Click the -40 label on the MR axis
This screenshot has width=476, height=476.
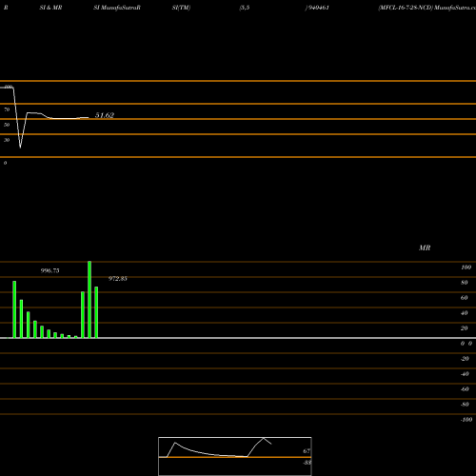(x=465, y=374)
